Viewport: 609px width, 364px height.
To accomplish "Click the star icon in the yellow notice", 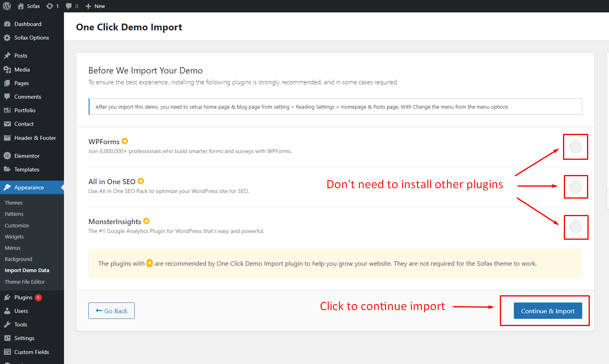I will pos(150,263).
